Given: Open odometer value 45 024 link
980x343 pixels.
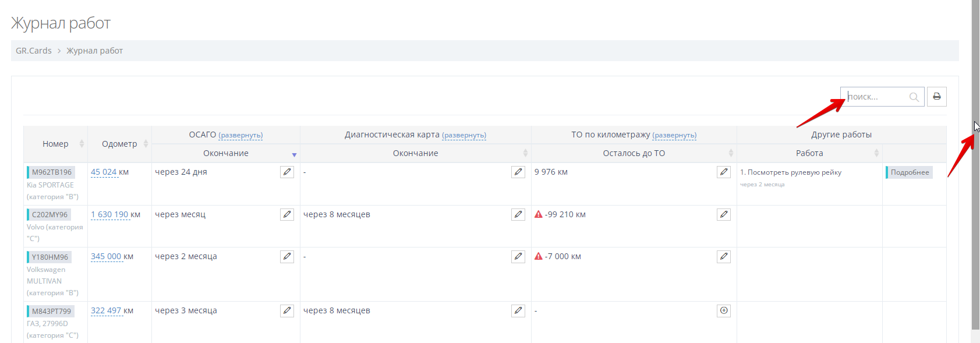Looking at the screenshot, I should pyautogui.click(x=104, y=172).
